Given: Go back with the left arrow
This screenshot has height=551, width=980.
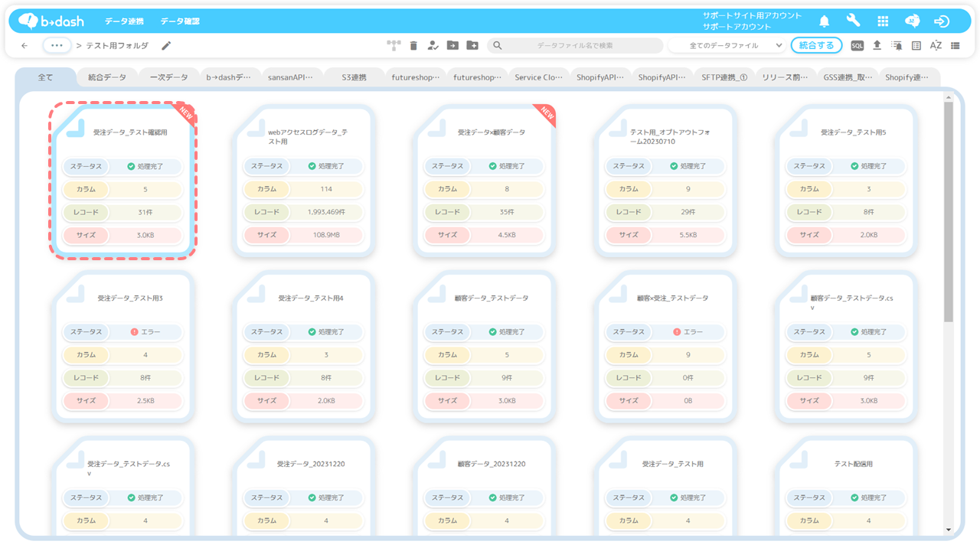Looking at the screenshot, I should coord(24,46).
